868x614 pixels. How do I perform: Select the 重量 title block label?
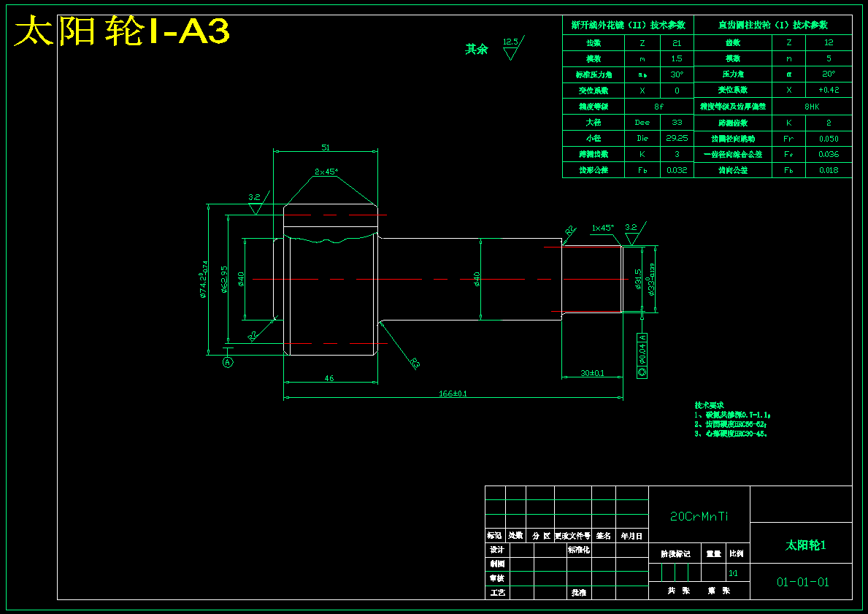713,553
